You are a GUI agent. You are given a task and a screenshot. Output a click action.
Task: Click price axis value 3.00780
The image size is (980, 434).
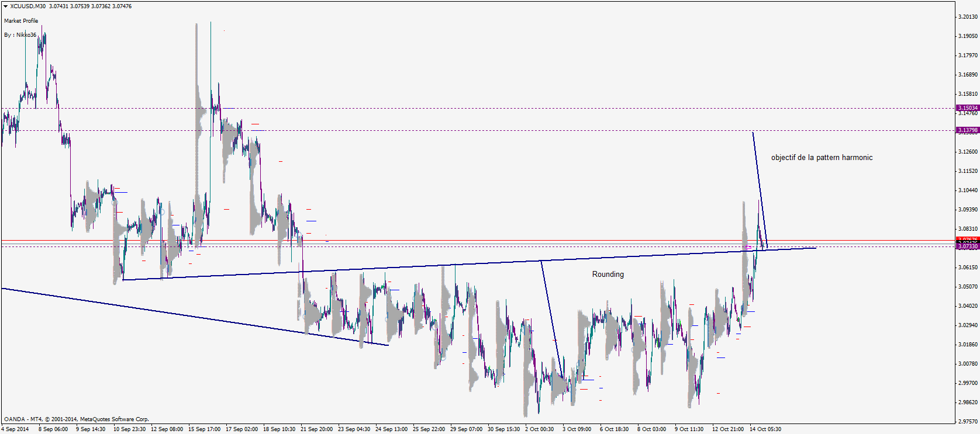pyautogui.click(x=968, y=364)
